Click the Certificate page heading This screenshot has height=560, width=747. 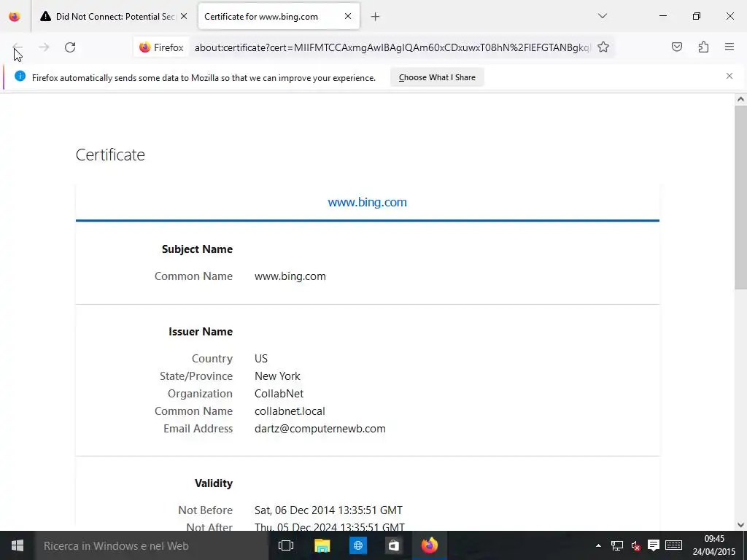[110, 155]
